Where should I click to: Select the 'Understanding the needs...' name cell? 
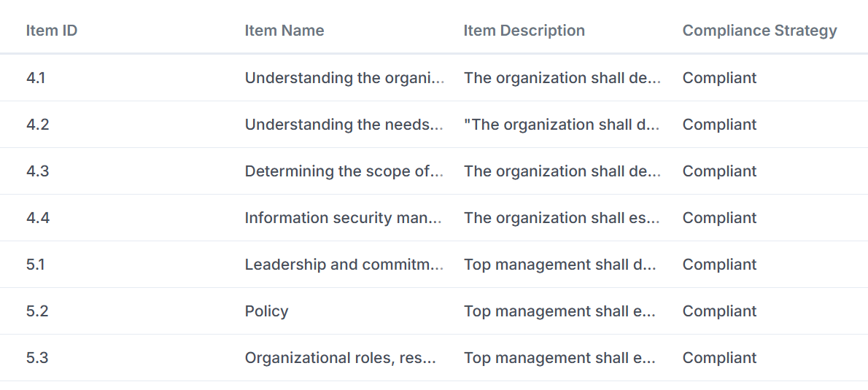point(344,125)
